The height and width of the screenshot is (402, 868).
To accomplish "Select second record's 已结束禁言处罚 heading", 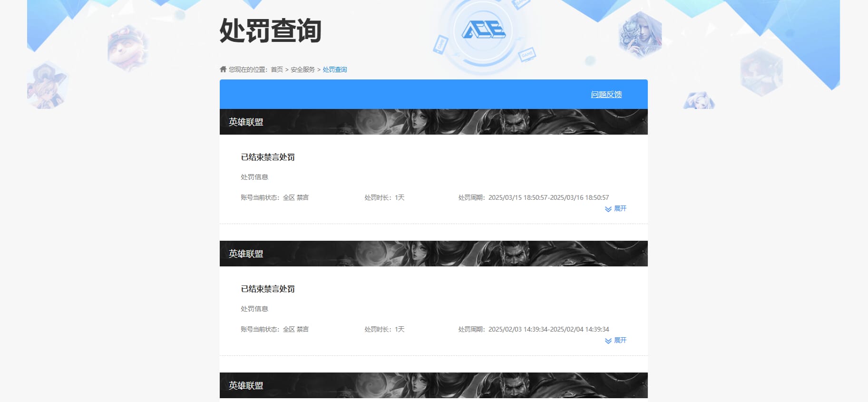I will point(268,289).
